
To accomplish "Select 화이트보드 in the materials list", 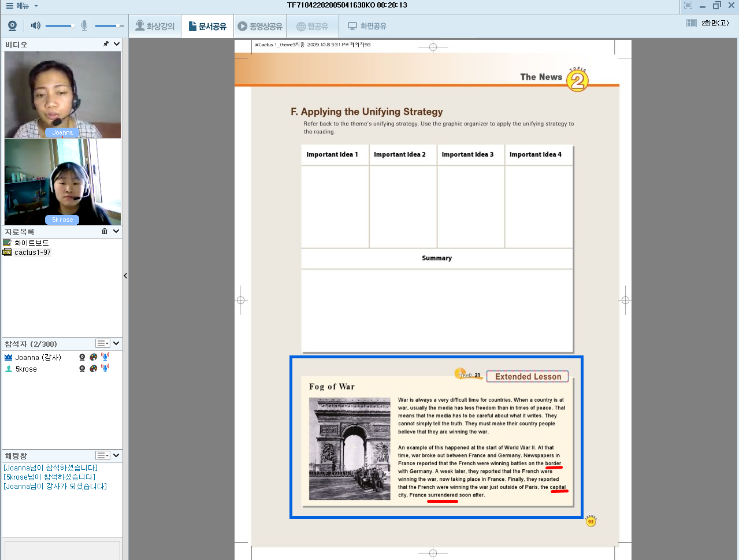I will (31, 243).
